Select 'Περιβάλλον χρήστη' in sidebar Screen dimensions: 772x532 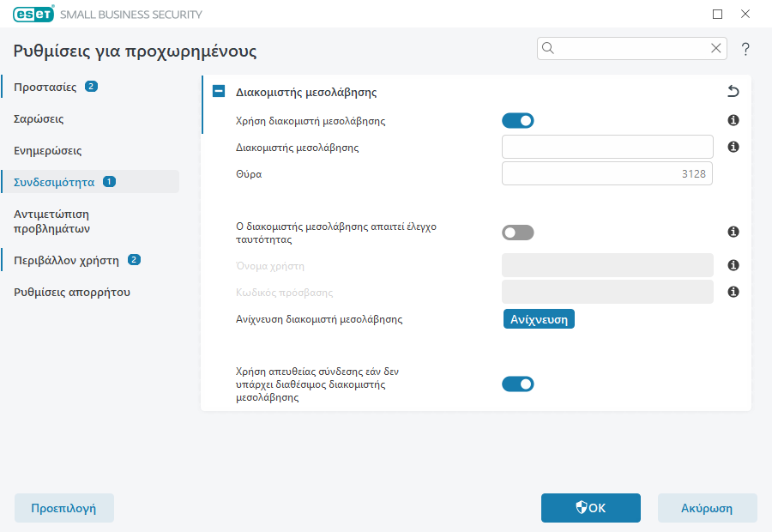(65, 260)
